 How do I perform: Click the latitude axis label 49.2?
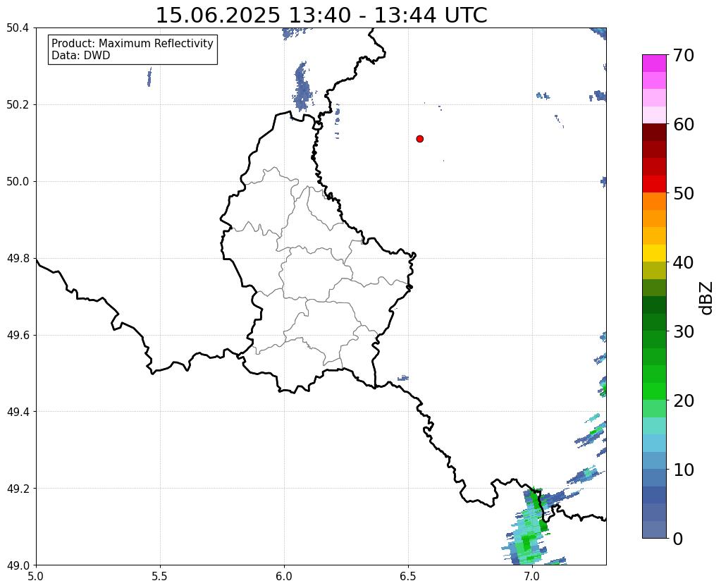pyautogui.click(x=18, y=488)
